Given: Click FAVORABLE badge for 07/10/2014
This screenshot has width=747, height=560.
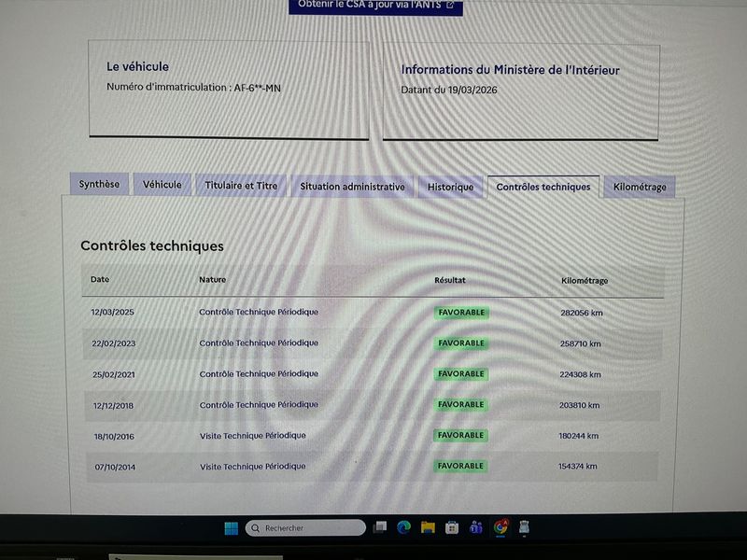Looking at the screenshot, I should [x=460, y=466].
